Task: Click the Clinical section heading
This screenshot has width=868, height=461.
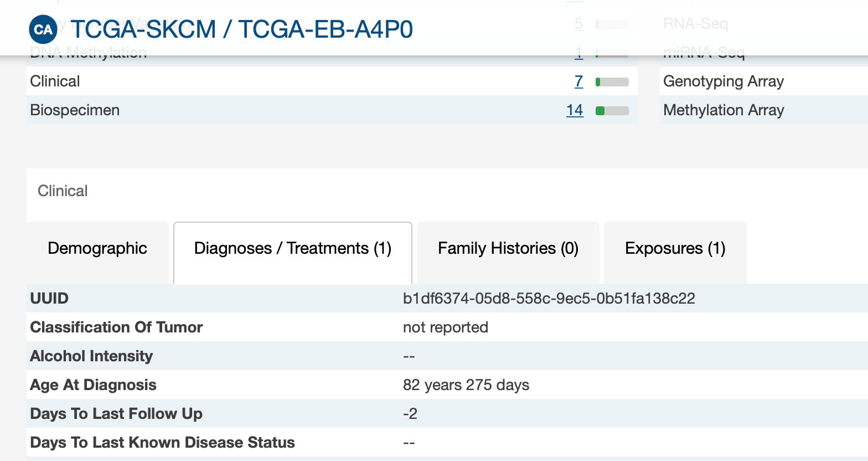Action: point(63,191)
